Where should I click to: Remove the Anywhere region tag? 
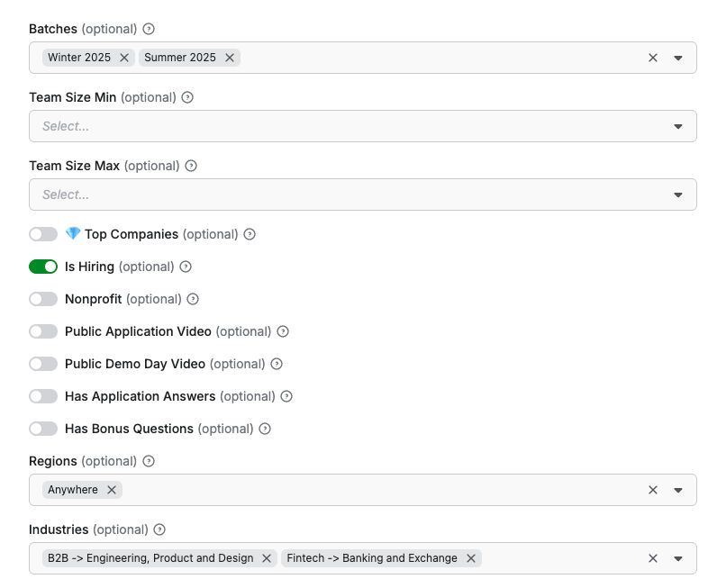point(112,490)
